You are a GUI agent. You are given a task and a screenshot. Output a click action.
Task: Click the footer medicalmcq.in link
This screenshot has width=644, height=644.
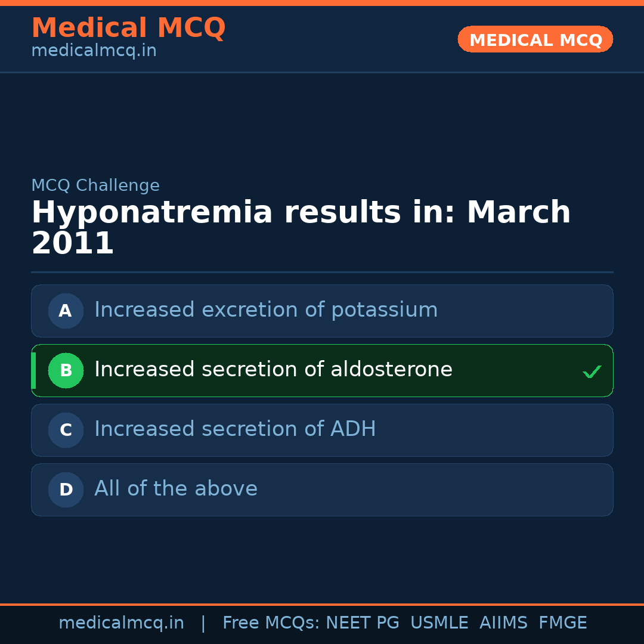coord(121,623)
